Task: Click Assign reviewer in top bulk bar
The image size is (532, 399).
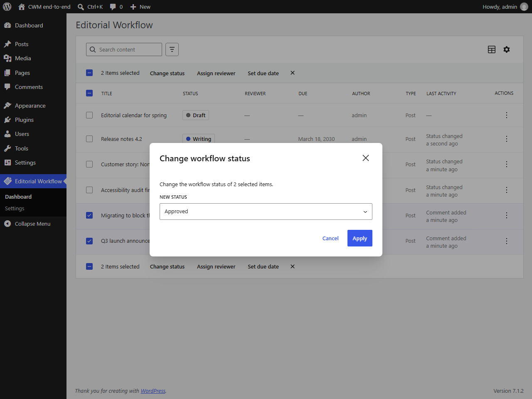Action: click(216, 73)
